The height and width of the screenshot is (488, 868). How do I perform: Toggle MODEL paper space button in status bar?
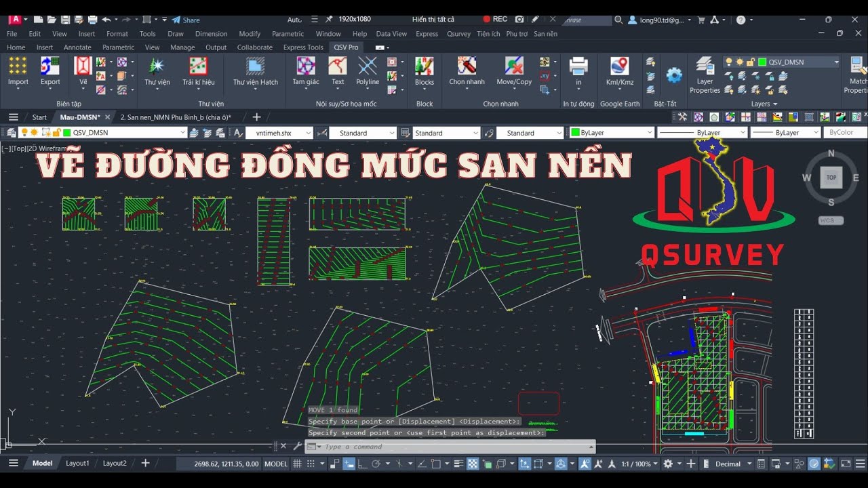(276, 464)
